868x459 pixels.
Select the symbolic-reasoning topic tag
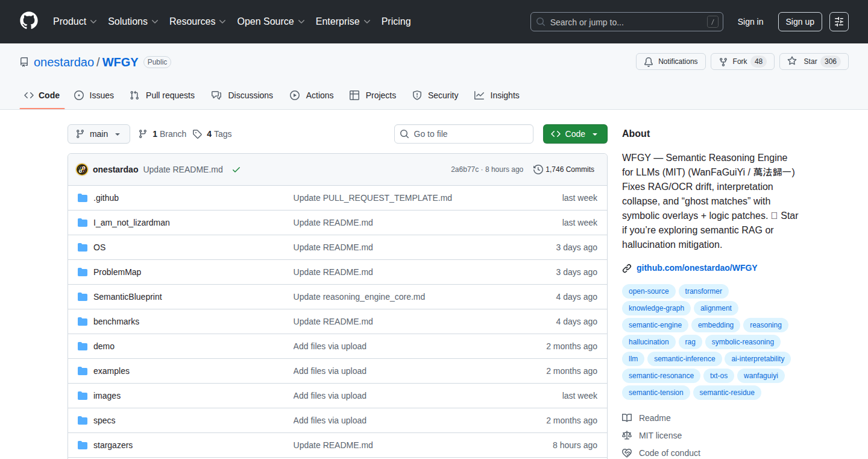tap(743, 342)
